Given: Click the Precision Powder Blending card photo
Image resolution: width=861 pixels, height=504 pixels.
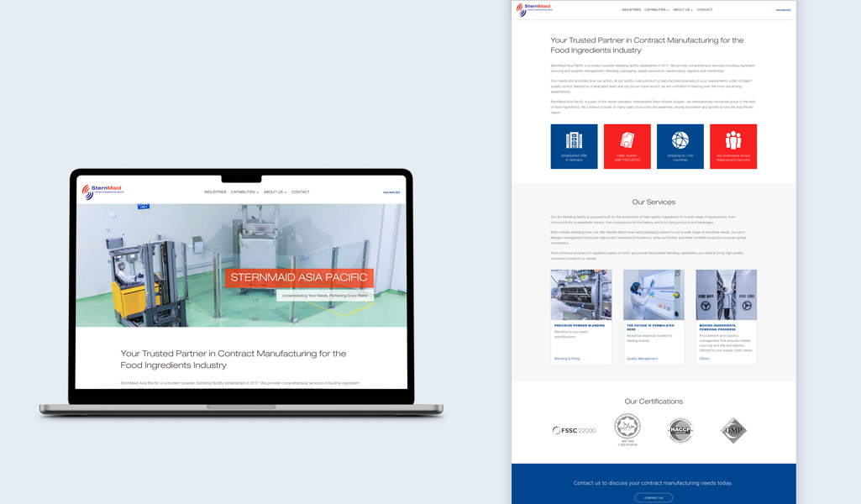Looking at the screenshot, I should click(581, 295).
